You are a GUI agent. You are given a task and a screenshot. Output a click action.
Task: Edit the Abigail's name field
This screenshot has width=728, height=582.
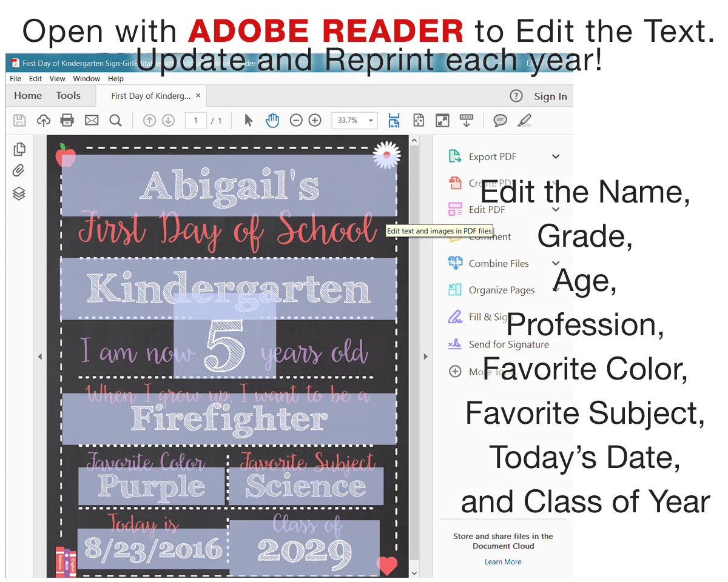(x=229, y=186)
